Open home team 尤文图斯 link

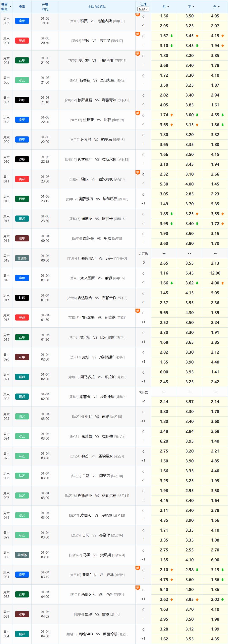pyautogui.click(x=87, y=278)
